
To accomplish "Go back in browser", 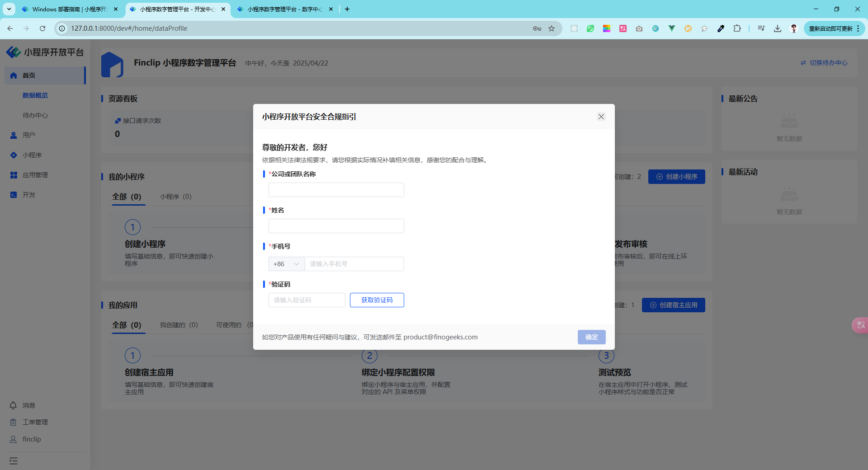I will (x=10, y=28).
